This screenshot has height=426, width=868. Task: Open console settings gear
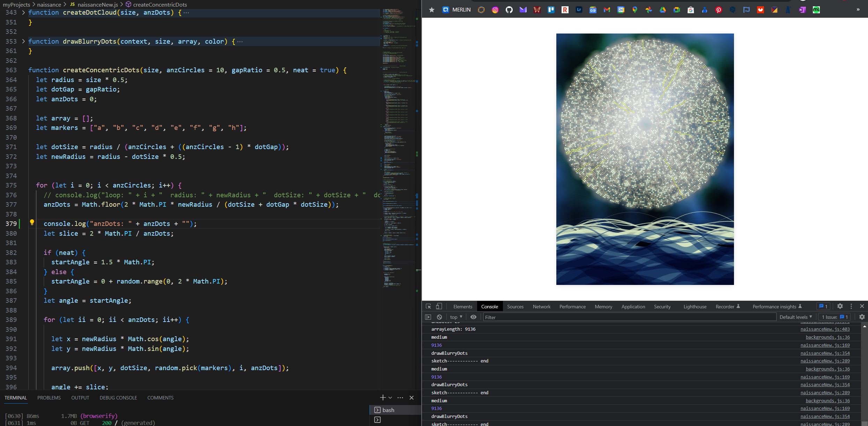pyautogui.click(x=862, y=317)
